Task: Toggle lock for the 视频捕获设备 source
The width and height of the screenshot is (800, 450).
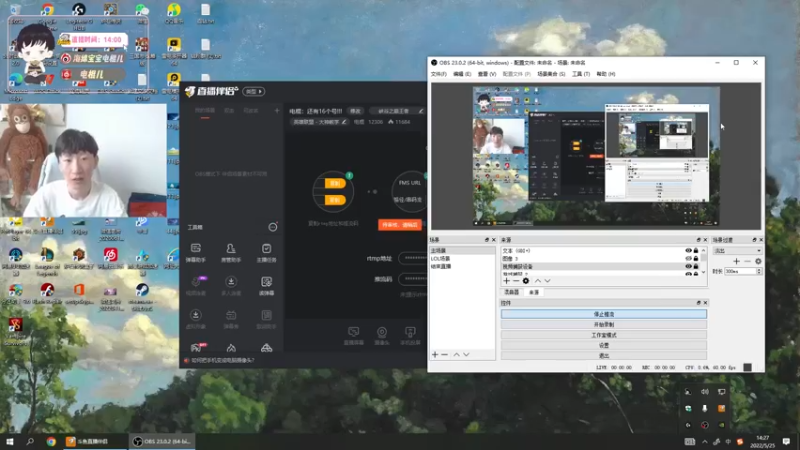Action: pyautogui.click(x=696, y=266)
